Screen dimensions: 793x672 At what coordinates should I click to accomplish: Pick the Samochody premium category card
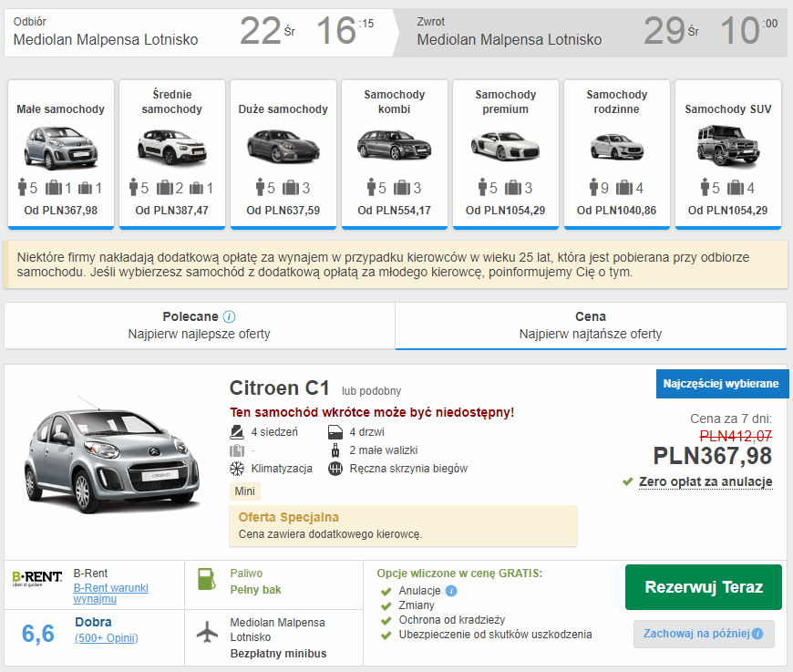click(506, 154)
